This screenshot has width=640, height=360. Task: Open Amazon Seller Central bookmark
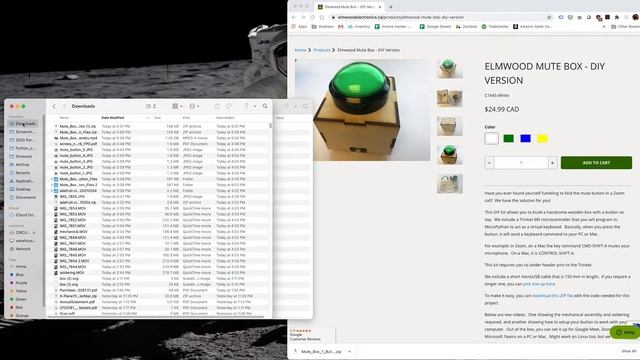532,27
